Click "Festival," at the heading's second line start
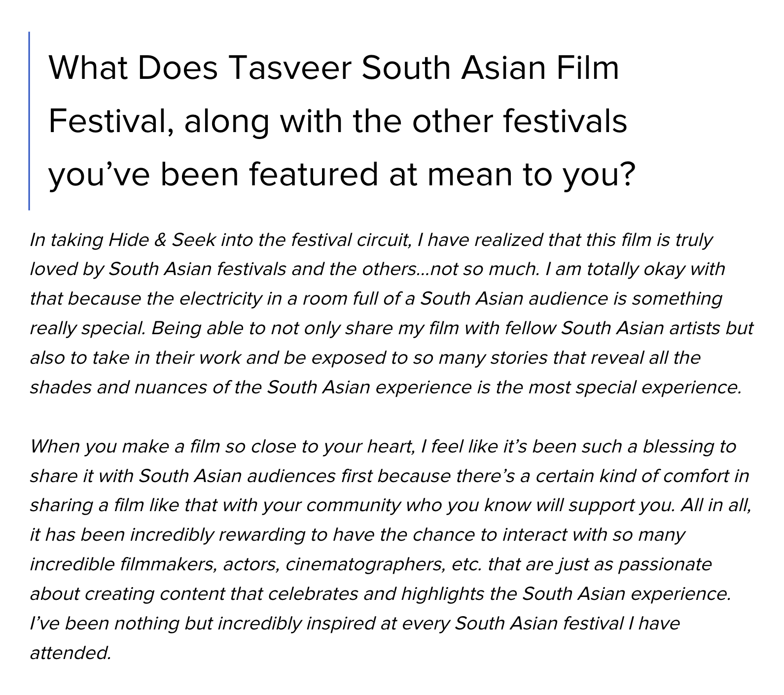The image size is (784, 695). point(110,121)
